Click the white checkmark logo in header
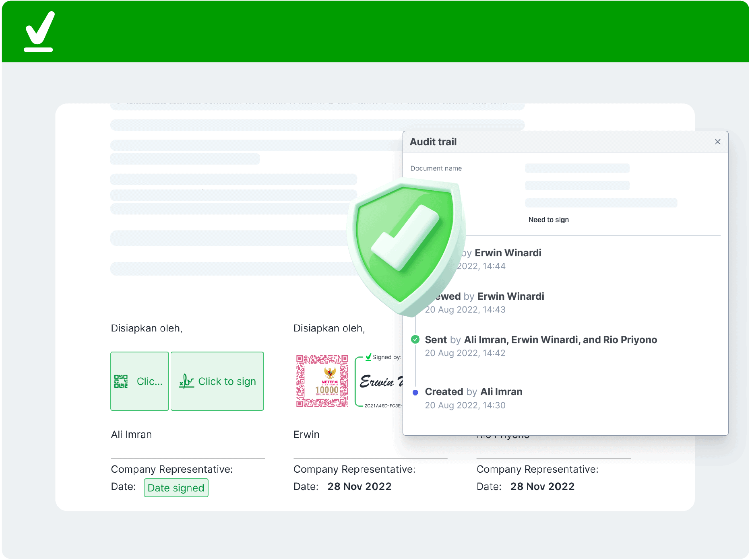 pos(39,31)
